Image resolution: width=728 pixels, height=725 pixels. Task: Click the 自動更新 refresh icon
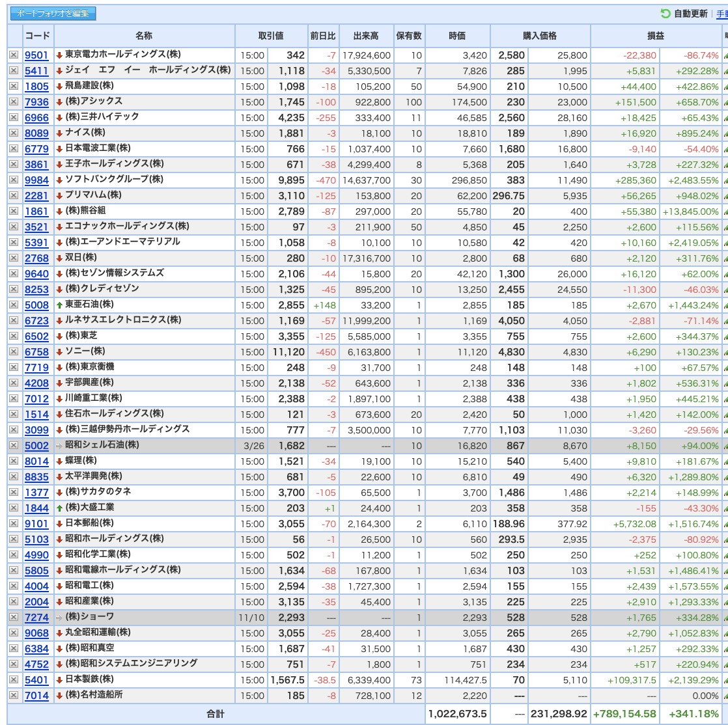pos(665,14)
